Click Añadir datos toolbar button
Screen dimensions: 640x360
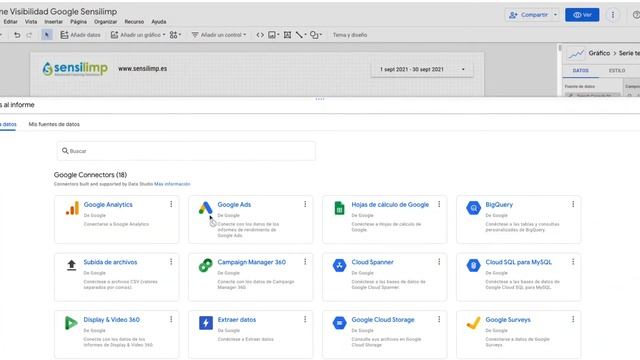point(80,35)
